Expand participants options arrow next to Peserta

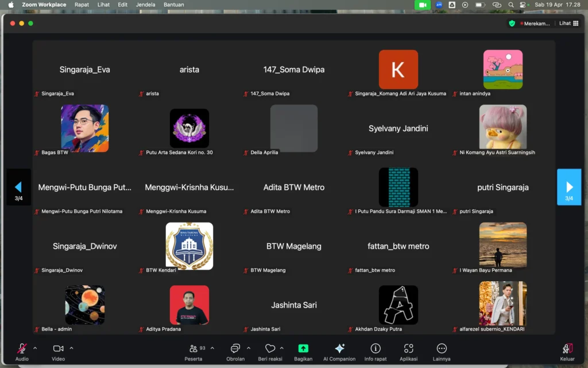click(x=212, y=348)
